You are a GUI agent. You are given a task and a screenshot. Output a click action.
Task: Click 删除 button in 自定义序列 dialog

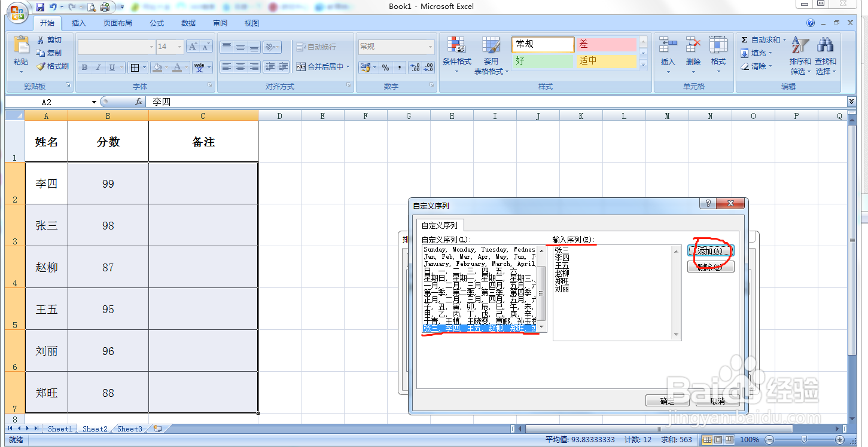(711, 267)
